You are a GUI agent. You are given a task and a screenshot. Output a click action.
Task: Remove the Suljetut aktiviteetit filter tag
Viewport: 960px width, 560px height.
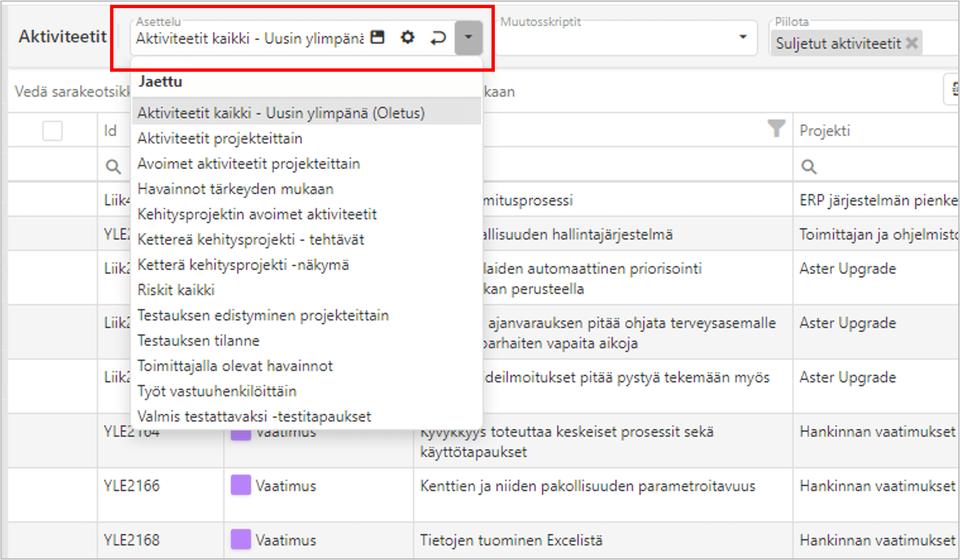pos(912,43)
